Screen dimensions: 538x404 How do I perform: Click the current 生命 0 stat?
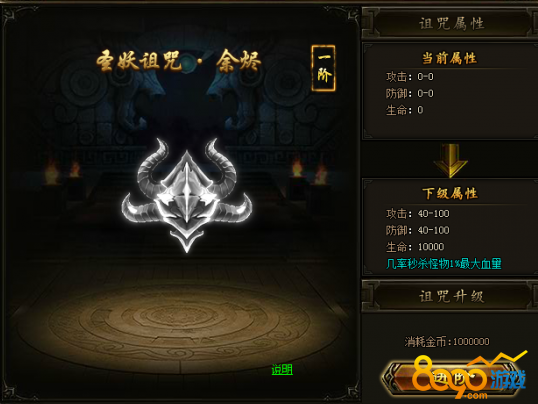click(405, 110)
